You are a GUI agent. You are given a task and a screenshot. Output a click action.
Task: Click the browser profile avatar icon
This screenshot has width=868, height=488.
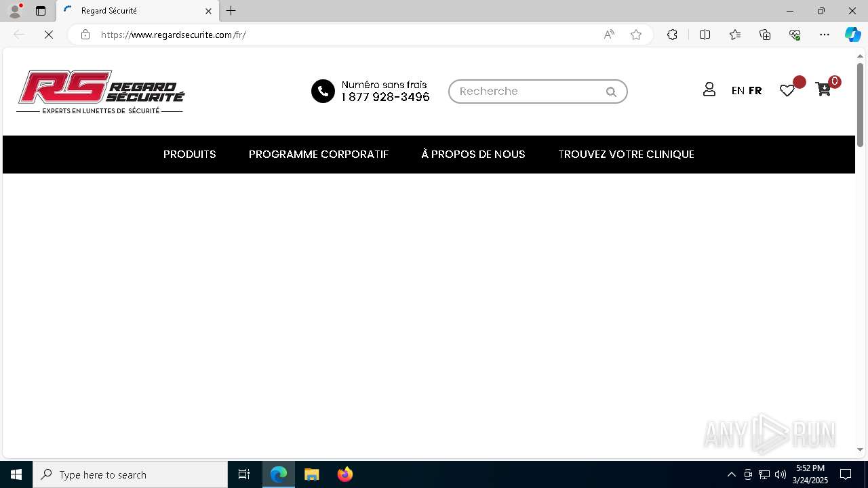click(15, 11)
